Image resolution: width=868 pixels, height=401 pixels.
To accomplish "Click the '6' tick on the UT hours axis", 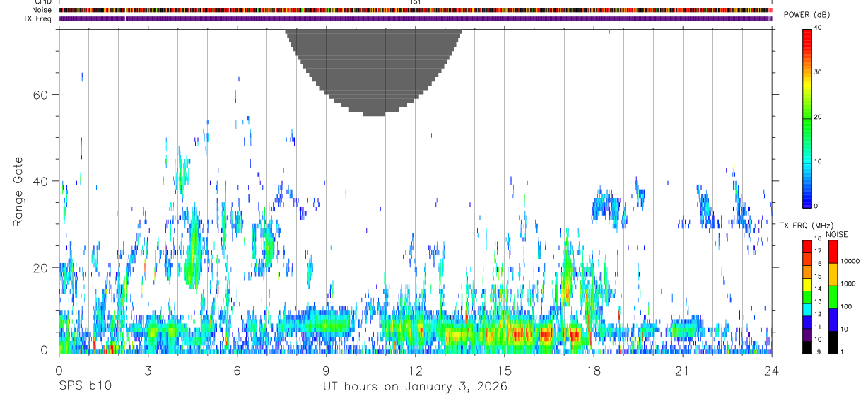I will [x=237, y=371].
